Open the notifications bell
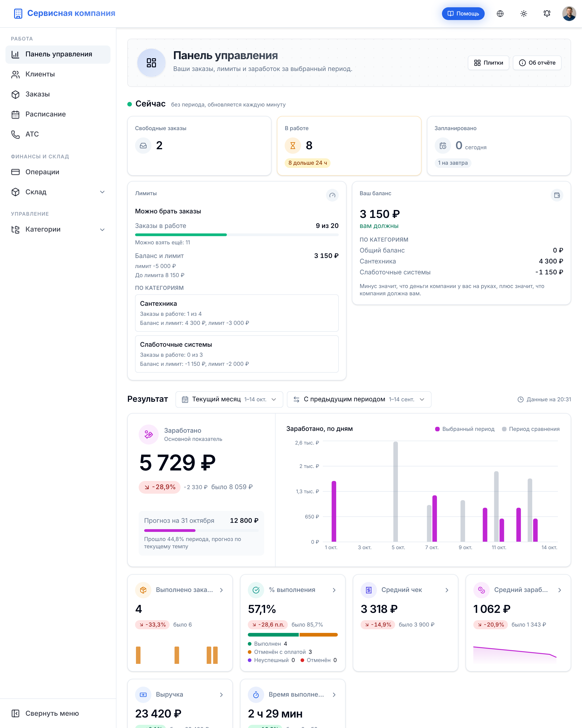The height and width of the screenshot is (728, 582). point(547,13)
